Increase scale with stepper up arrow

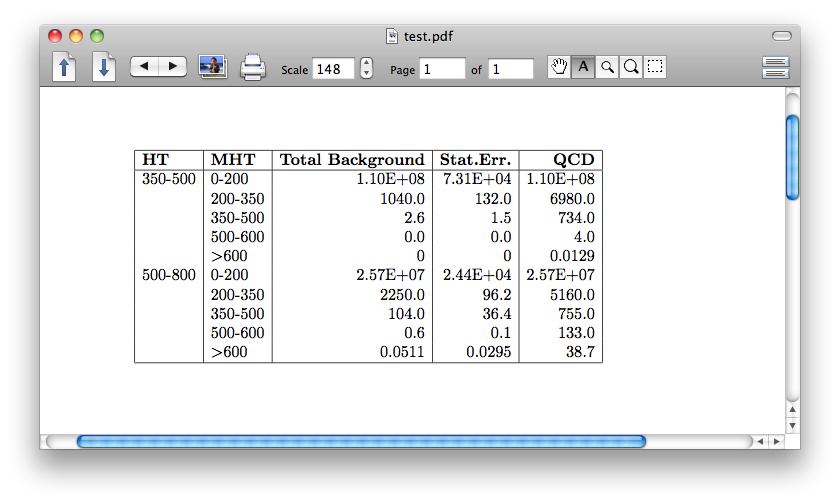pos(366,63)
